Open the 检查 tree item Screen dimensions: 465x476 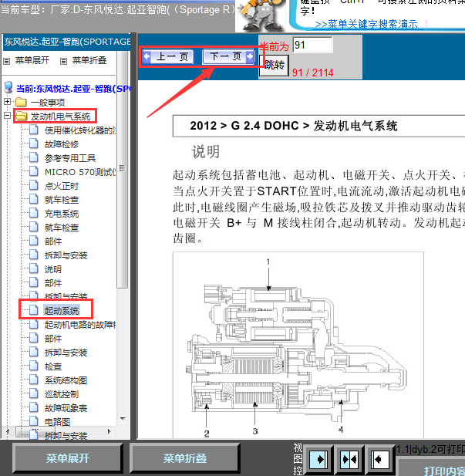[53, 366]
